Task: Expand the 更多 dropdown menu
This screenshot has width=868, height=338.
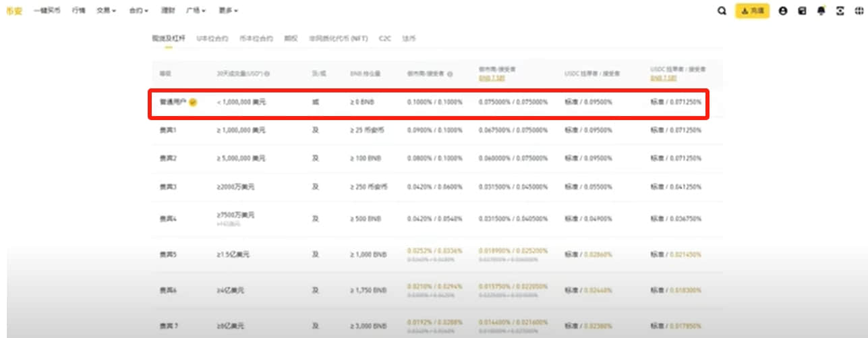Action: pyautogui.click(x=229, y=11)
